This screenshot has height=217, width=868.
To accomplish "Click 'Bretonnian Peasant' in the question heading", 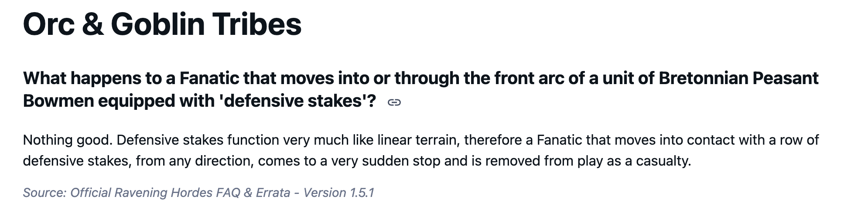I will 738,78.
